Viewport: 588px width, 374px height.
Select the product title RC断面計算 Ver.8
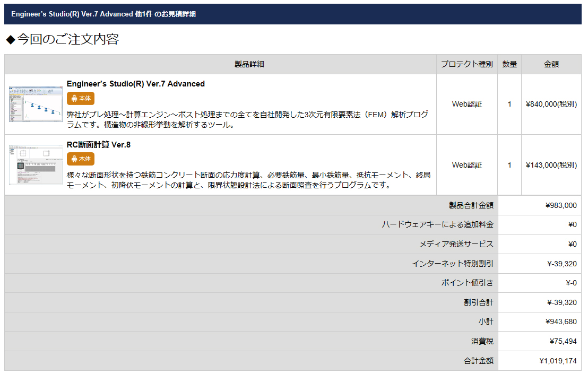tap(99, 145)
